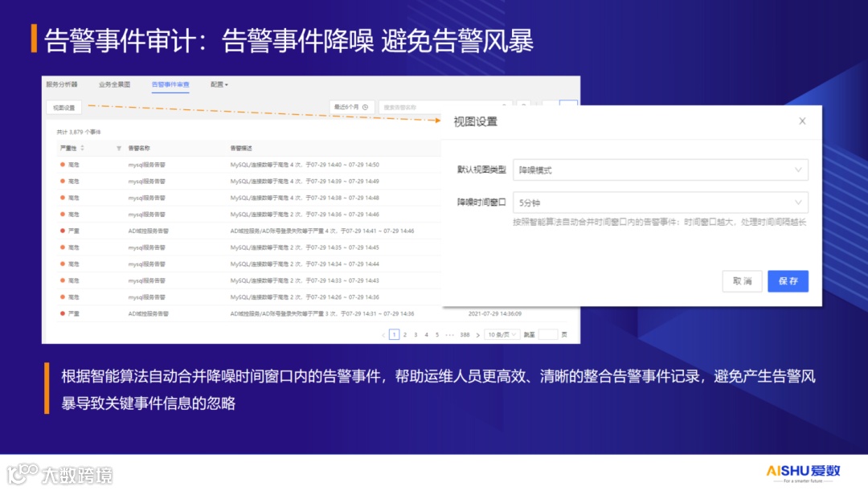Sort by the 严重性 column arrows
This screenshot has height=491, width=868.
pos(83,148)
